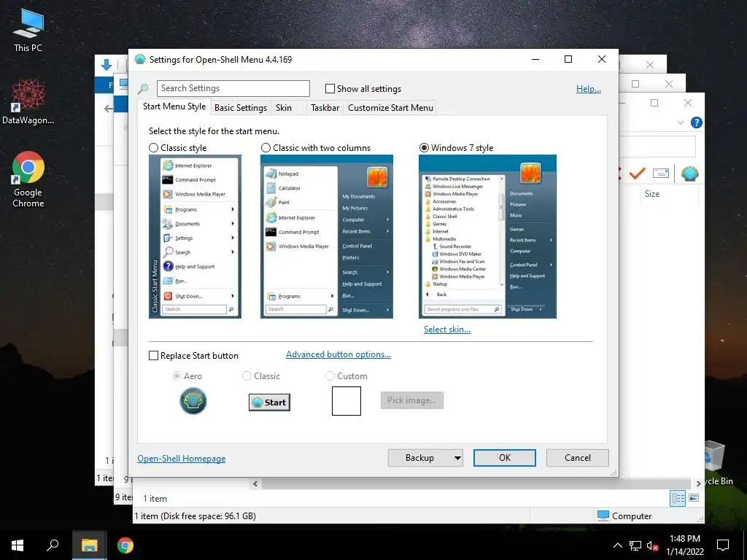Click the Aero shell start button image

pos(193,401)
